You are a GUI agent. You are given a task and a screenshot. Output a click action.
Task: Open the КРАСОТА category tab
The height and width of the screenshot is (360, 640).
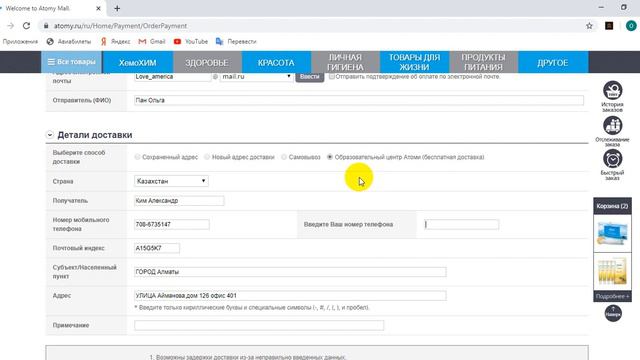pyautogui.click(x=276, y=62)
